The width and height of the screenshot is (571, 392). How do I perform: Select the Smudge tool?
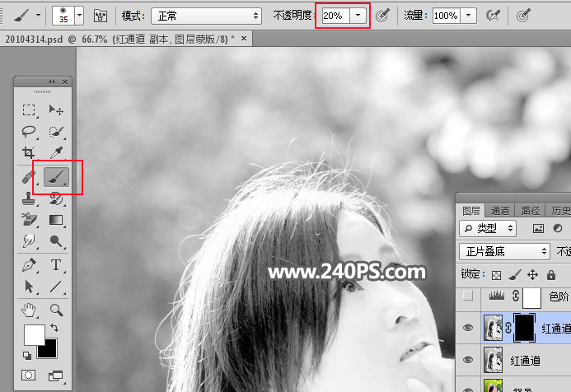(29, 241)
